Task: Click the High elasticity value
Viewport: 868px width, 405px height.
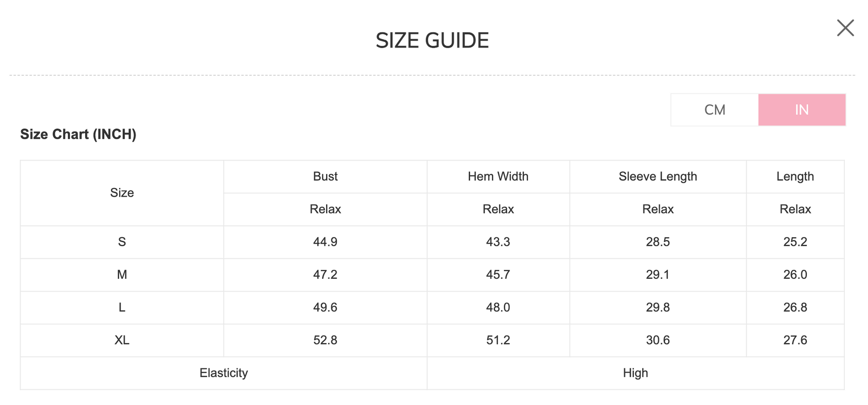Action: 635,373
